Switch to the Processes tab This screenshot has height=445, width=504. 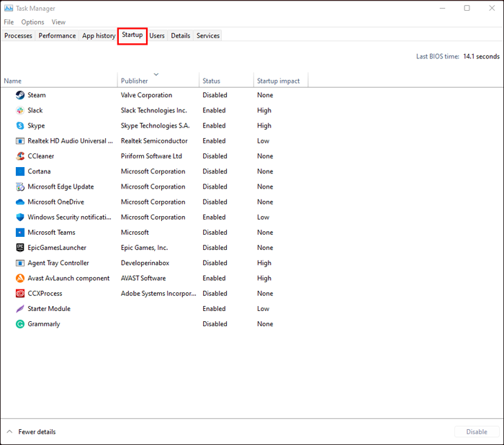[18, 36]
